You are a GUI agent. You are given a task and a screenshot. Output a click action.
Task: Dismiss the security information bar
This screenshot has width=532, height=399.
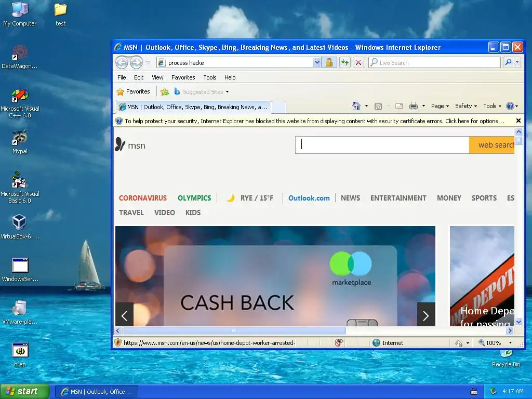point(518,121)
